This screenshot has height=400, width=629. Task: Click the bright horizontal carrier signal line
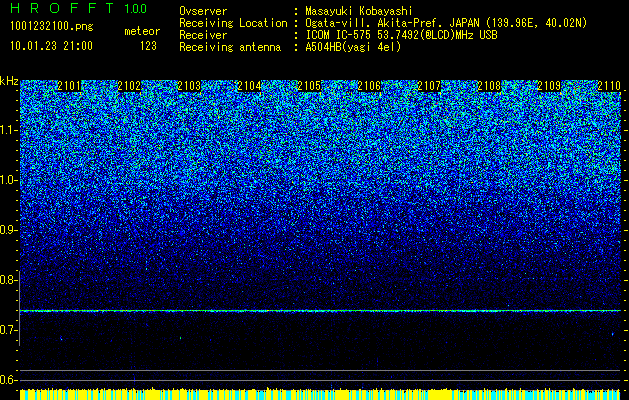tap(320, 311)
